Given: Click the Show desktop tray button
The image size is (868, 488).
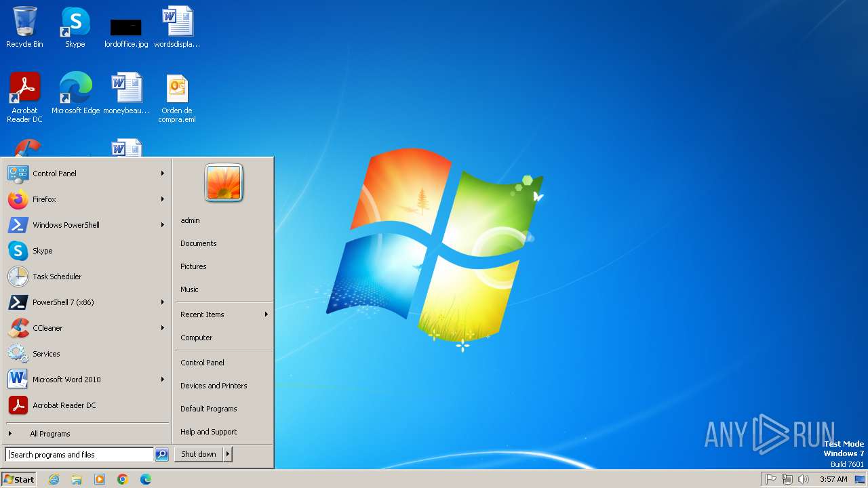Looking at the screenshot, I should click(861, 479).
